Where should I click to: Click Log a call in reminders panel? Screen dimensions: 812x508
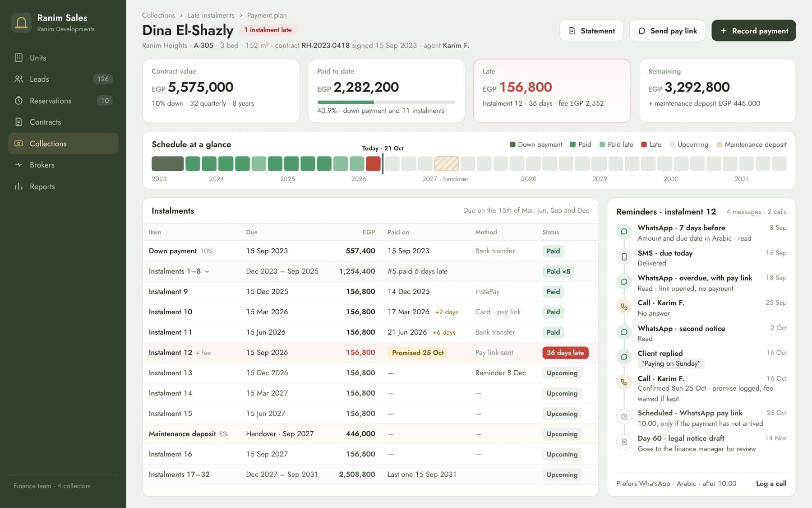(x=771, y=484)
